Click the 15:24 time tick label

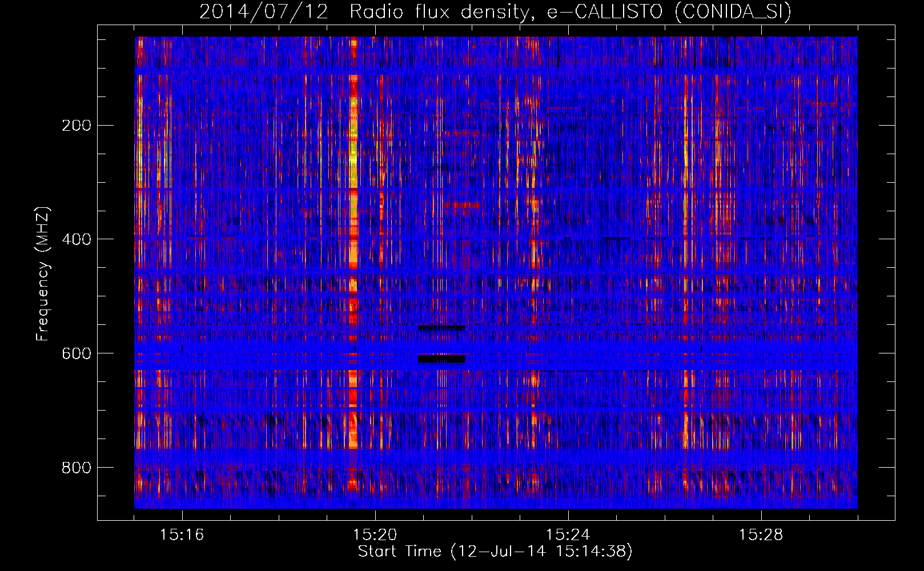pyautogui.click(x=568, y=534)
